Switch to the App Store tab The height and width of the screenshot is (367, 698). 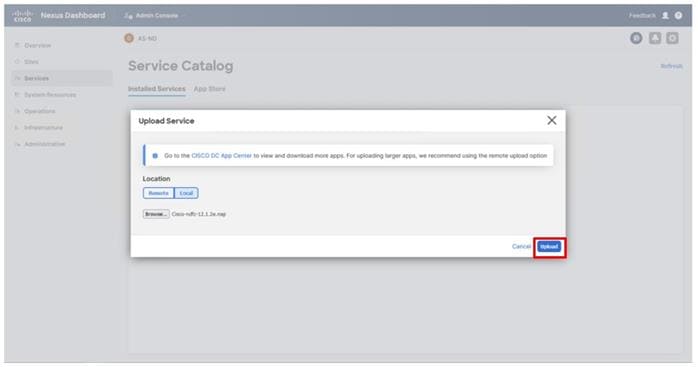tap(209, 89)
